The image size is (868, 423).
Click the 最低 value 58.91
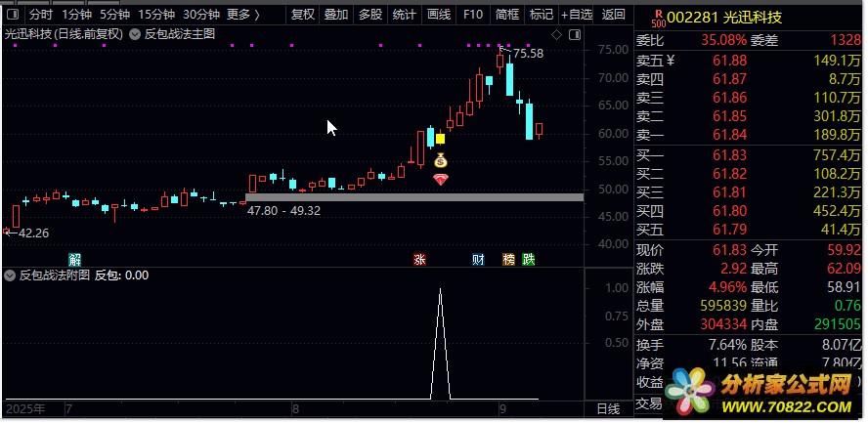point(845,287)
